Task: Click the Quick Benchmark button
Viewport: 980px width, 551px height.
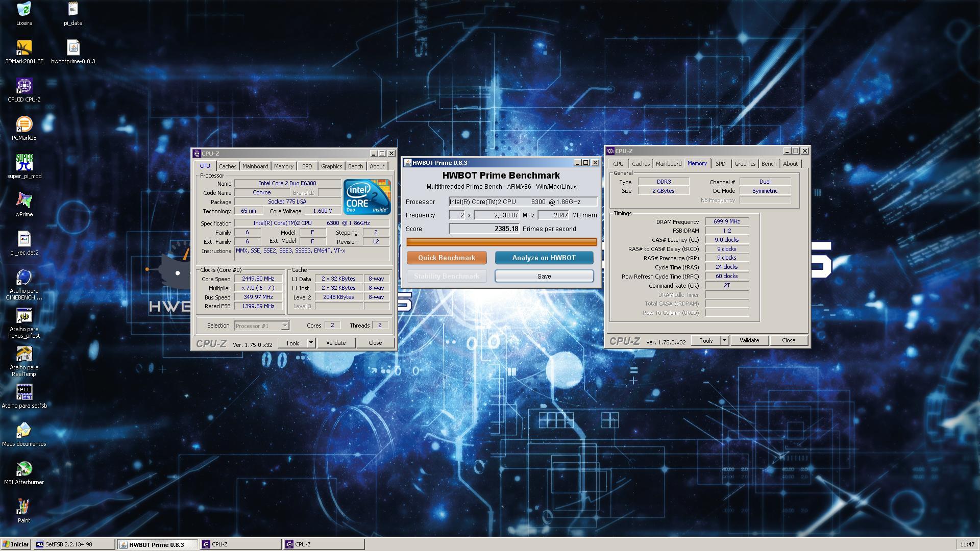Action: pyautogui.click(x=447, y=258)
